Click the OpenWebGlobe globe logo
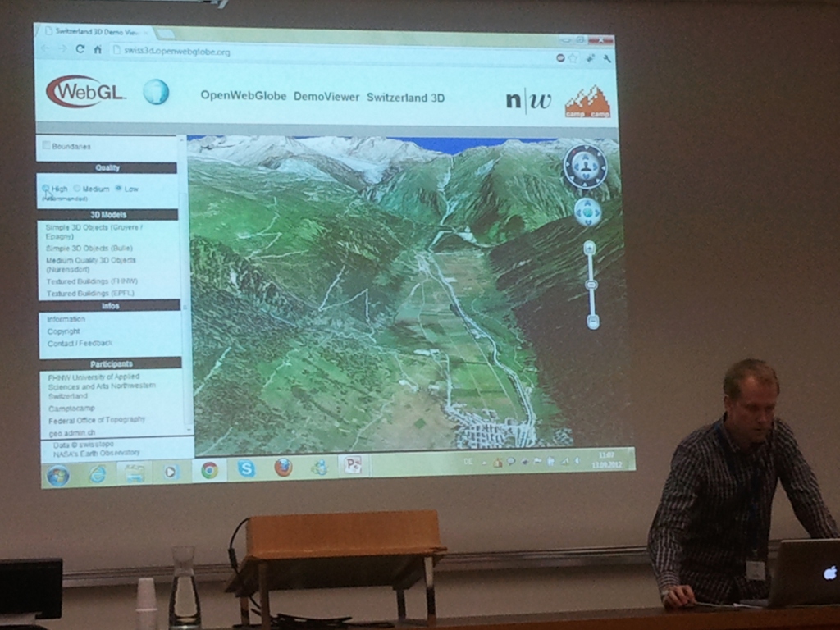840x630 pixels. pyautogui.click(x=156, y=92)
